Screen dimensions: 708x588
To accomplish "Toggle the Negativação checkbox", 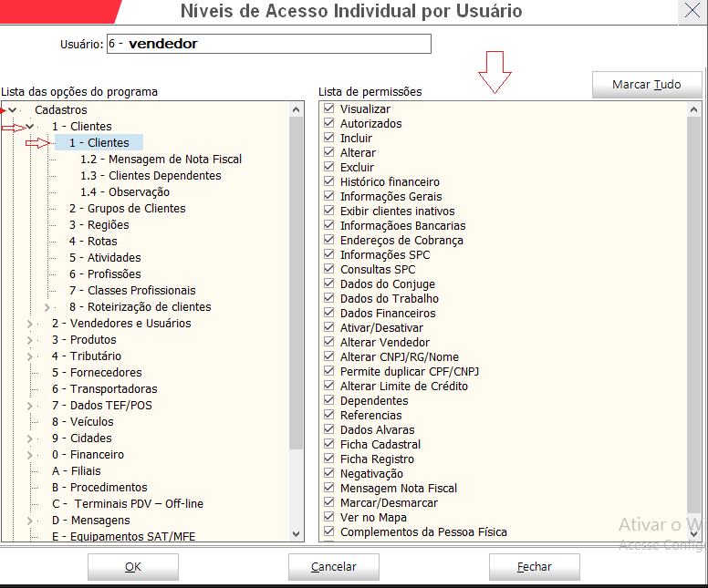I will coord(329,473).
